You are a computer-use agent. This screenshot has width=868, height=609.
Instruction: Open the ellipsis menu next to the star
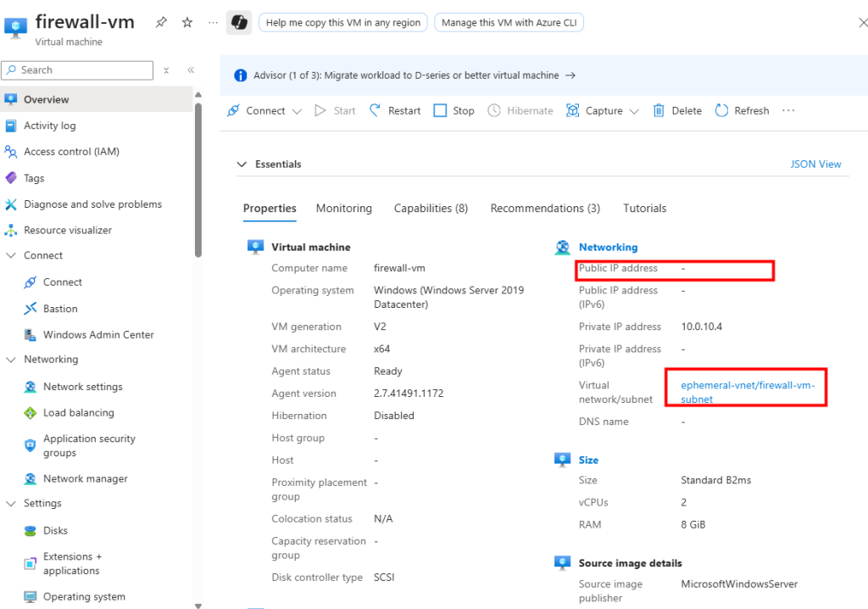click(x=213, y=23)
